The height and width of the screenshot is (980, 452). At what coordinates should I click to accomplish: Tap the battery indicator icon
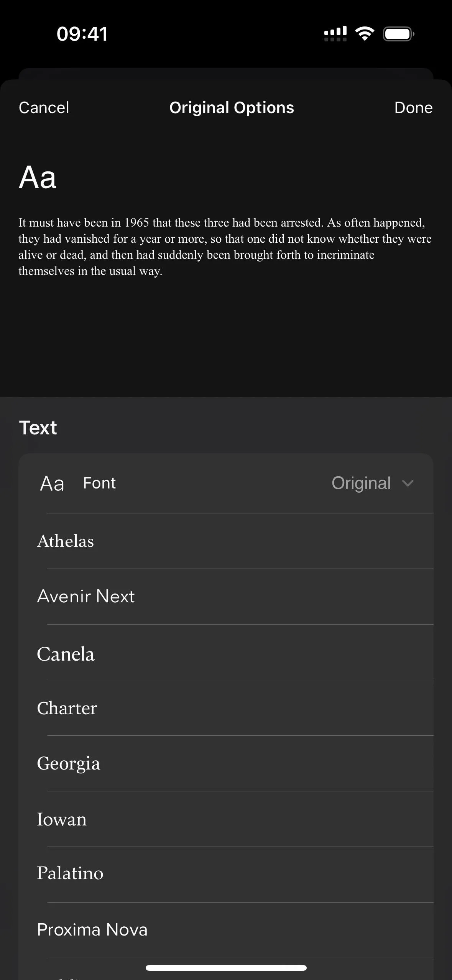pos(399,34)
